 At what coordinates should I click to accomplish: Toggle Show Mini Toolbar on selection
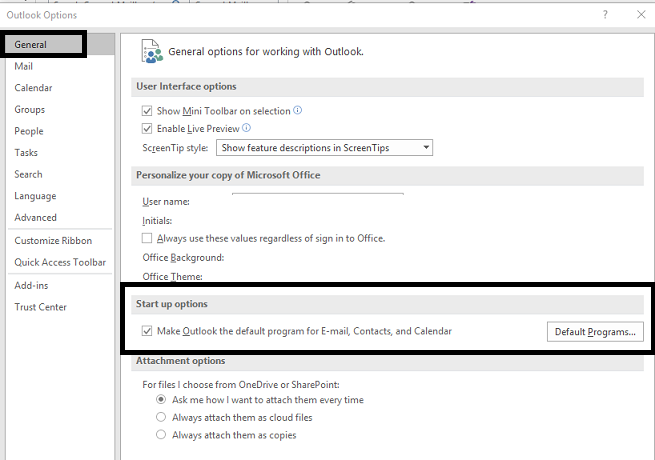point(147,111)
